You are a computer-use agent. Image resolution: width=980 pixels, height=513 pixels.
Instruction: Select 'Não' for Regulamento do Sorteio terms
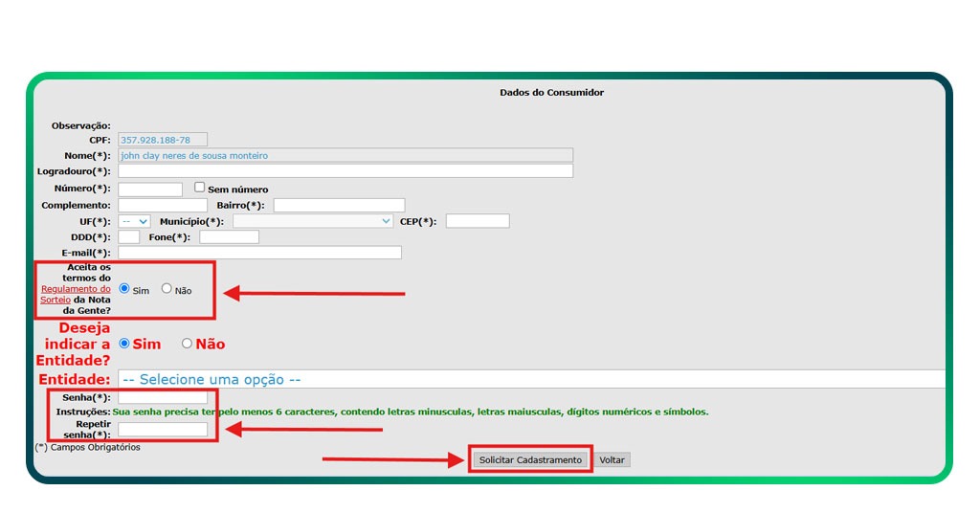coord(167,288)
